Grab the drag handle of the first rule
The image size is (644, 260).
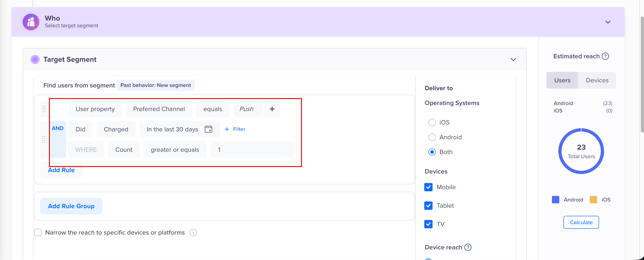point(44,109)
